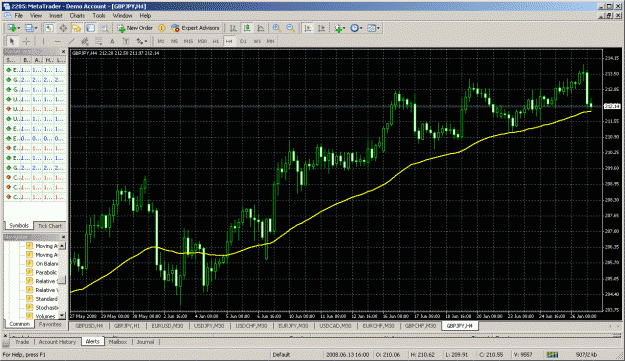Toggle the Navigator folder-star icon

77,28
